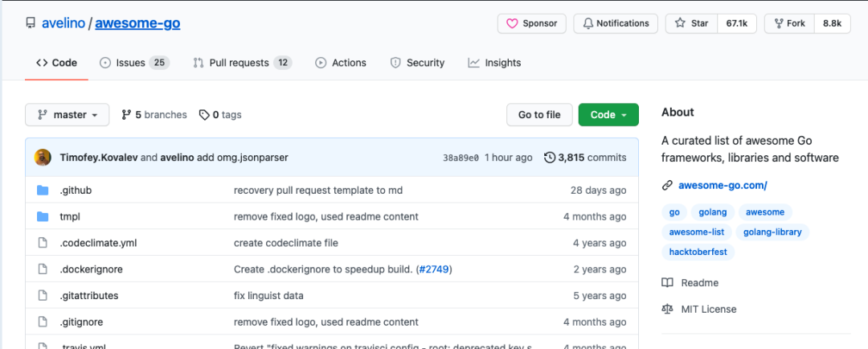Click '5 years ago' in .gitattributes row
Image resolution: width=868 pixels, height=349 pixels.
tap(600, 295)
